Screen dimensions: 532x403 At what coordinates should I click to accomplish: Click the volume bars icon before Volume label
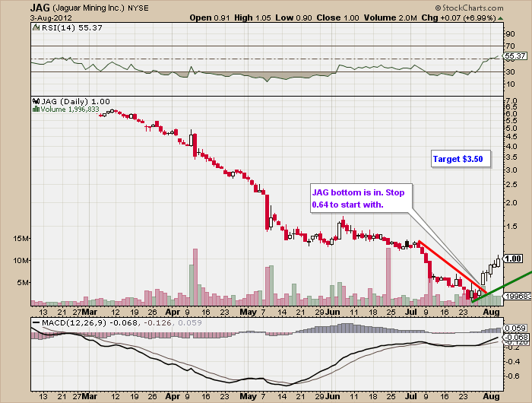tap(36, 109)
